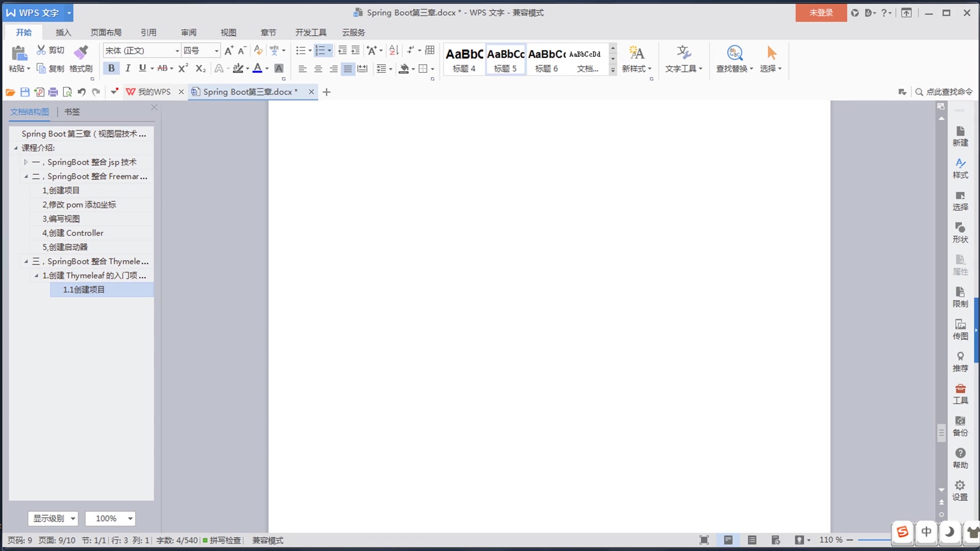
Task: Click the print icon in quick toolbar
Action: [x=53, y=92]
